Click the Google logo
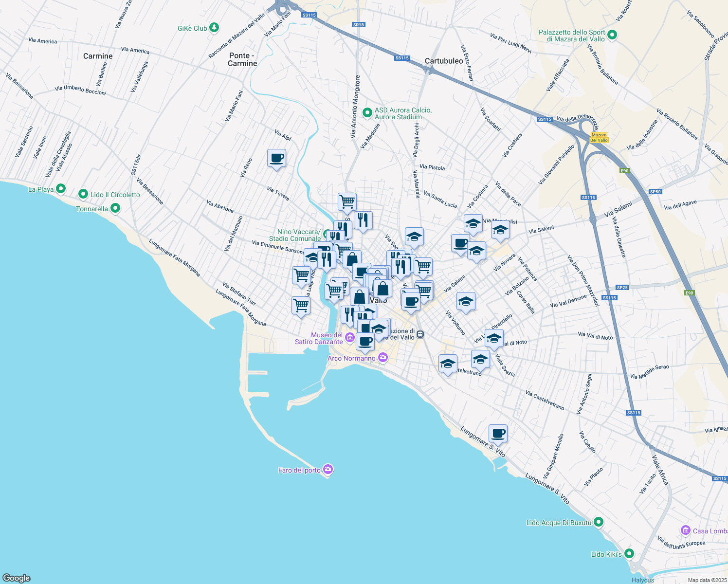Viewport: 728px width, 584px height. pos(16,578)
